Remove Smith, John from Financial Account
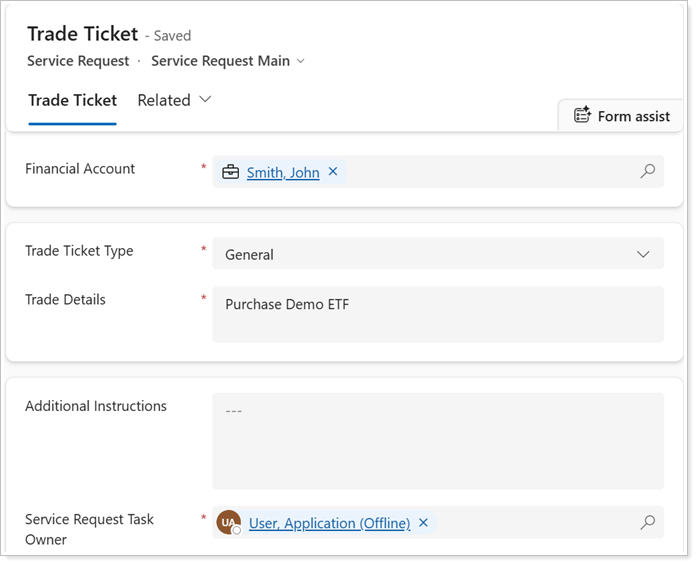The width and height of the screenshot is (697, 565). coord(333,171)
